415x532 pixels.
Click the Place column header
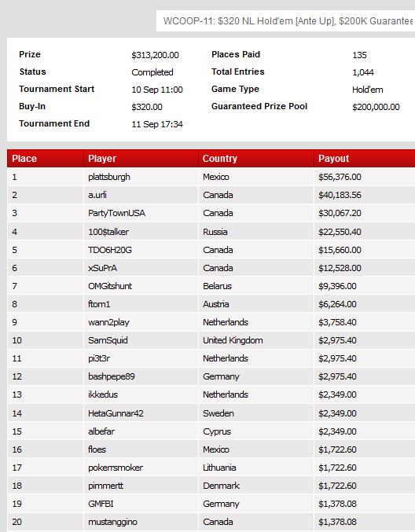point(46,159)
